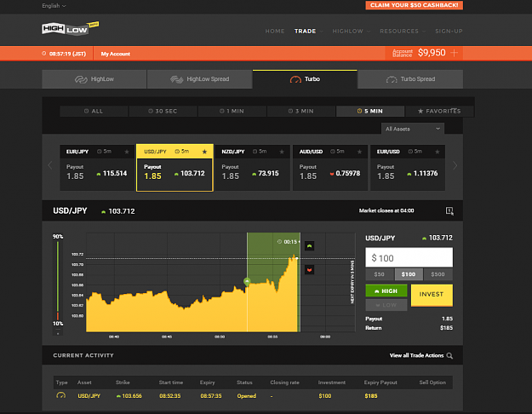Add funds with the plus icon
This screenshot has height=414, width=532.
pyautogui.click(x=454, y=53)
